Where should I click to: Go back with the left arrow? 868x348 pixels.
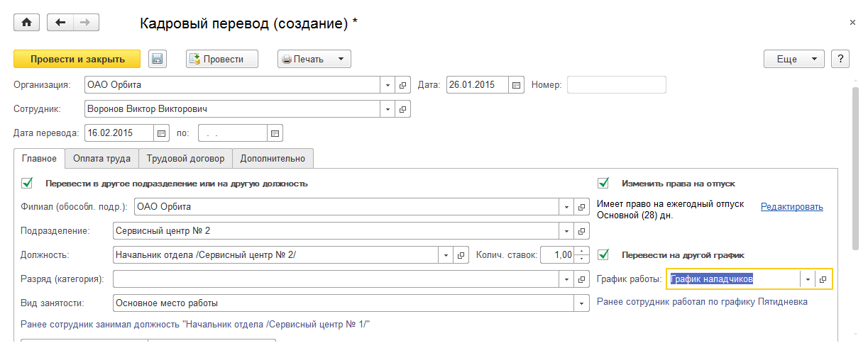[60, 23]
